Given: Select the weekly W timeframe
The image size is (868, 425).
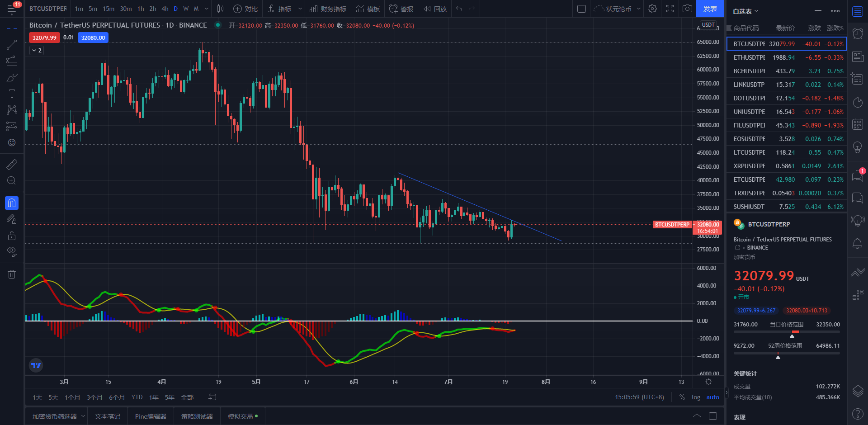Looking at the screenshot, I should 186,9.
